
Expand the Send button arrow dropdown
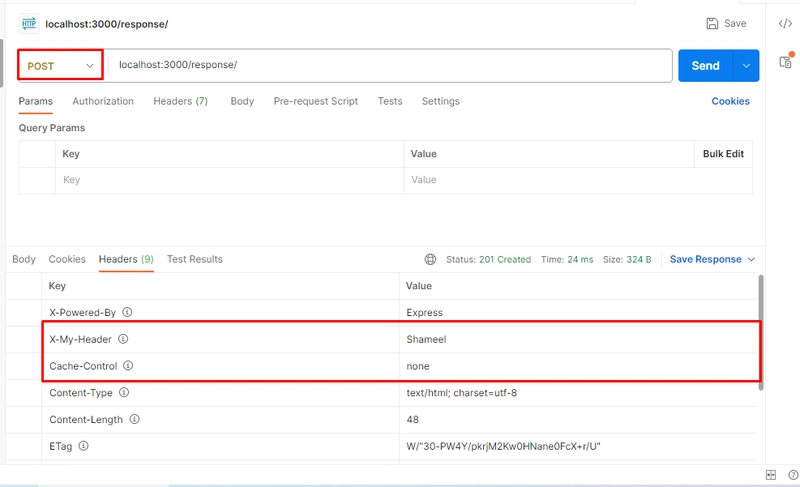pos(746,65)
